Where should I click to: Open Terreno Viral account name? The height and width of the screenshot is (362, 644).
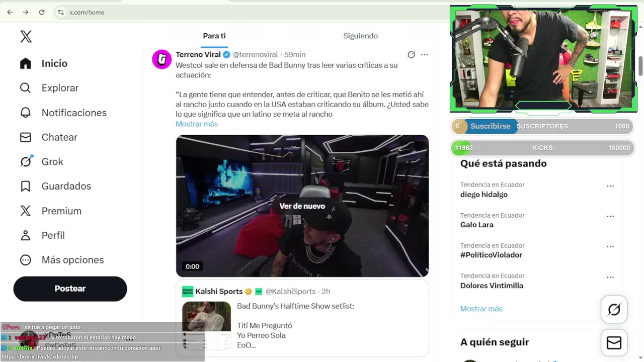198,54
